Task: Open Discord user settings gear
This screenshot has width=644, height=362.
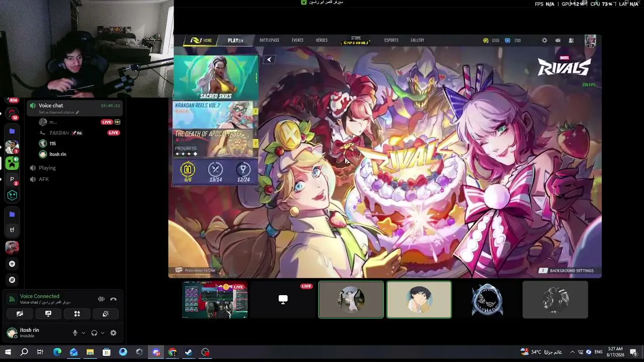Action: click(113, 333)
